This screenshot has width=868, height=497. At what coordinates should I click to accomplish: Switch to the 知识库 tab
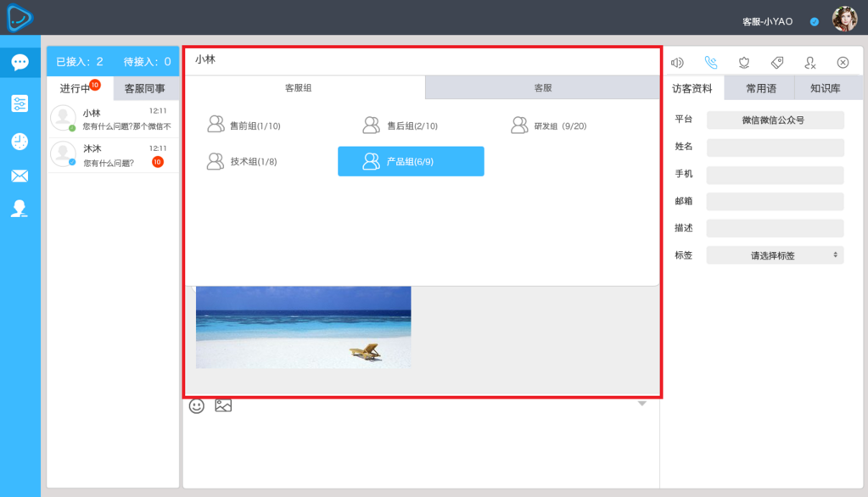(825, 88)
